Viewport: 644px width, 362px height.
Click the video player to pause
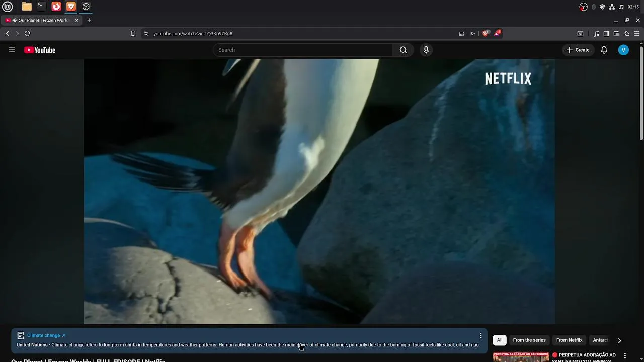(x=319, y=192)
